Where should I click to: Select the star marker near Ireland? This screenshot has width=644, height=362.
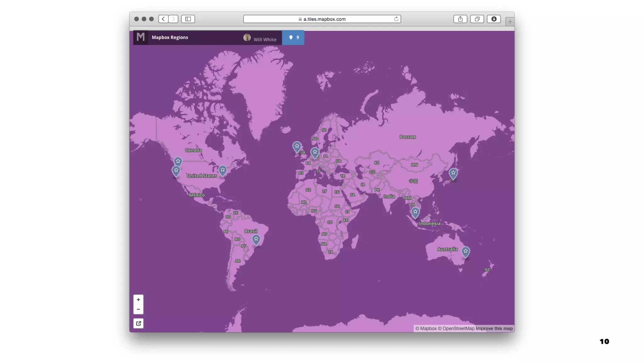tap(297, 146)
